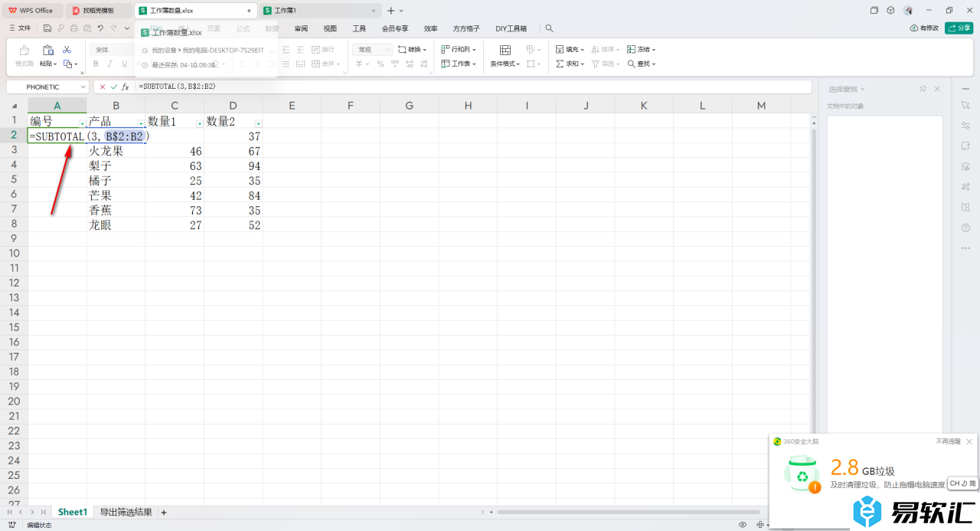Open the 会员专享 member tab
980x531 pixels.
pos(395,28)
